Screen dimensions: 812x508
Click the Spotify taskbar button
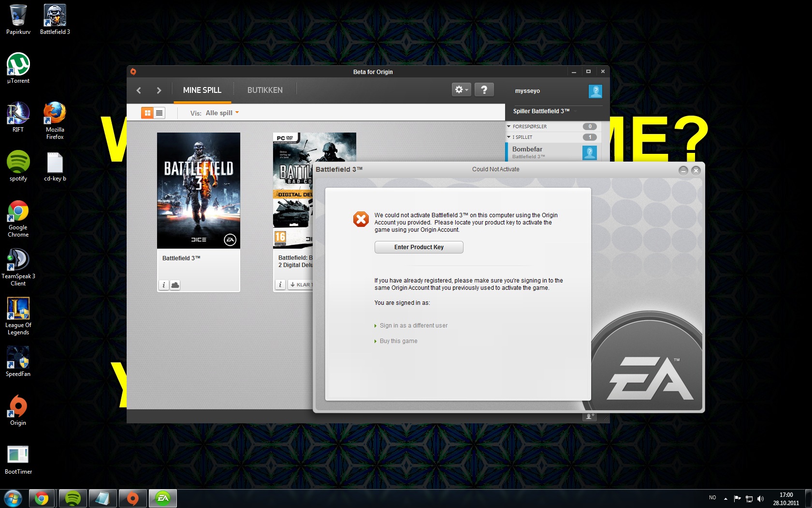tap(73, 498)
